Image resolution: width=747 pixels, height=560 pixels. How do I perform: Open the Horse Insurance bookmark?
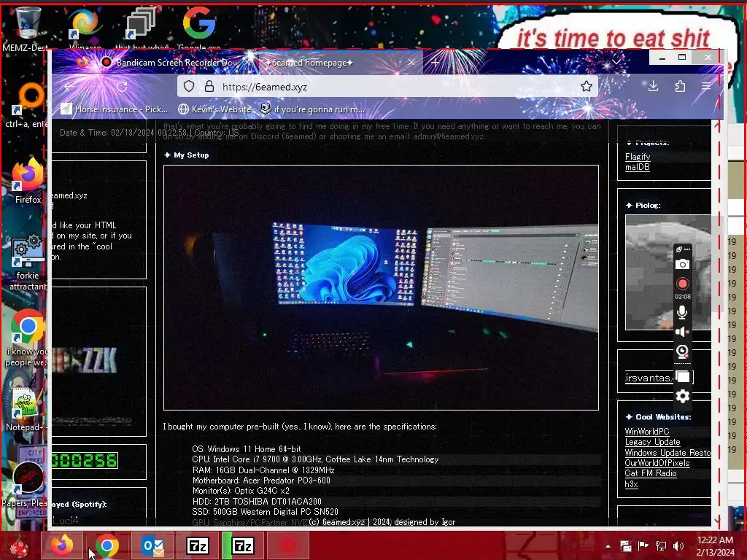[x=115, y=109]
